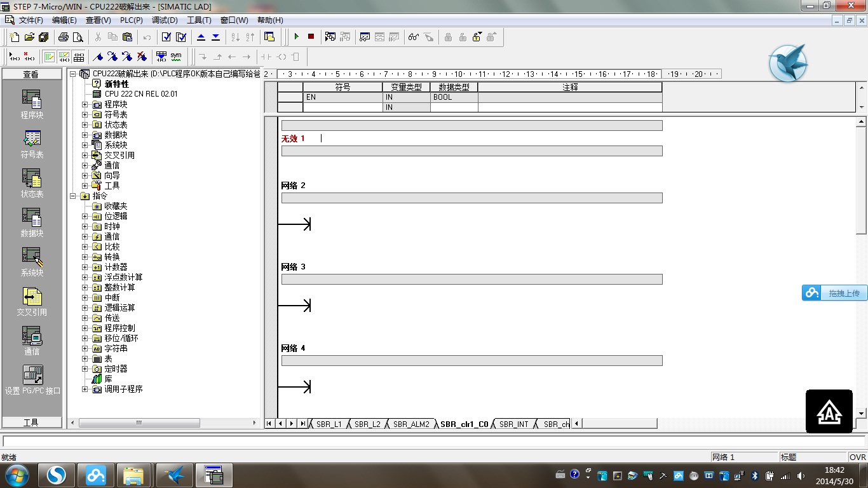Click the glasses single-read icon
Screen dimensions: 868x488
pos(414,37)
